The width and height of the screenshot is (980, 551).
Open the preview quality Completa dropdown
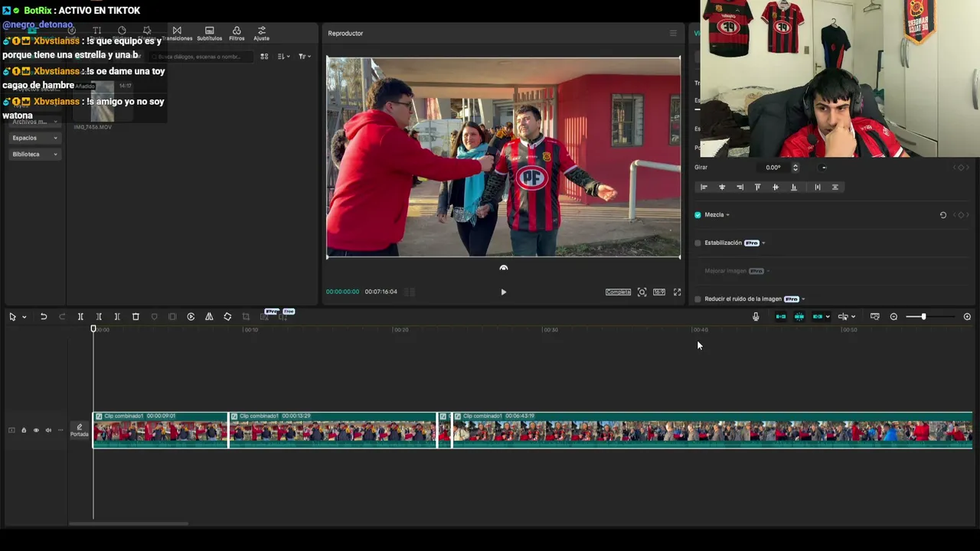[618, 292]
